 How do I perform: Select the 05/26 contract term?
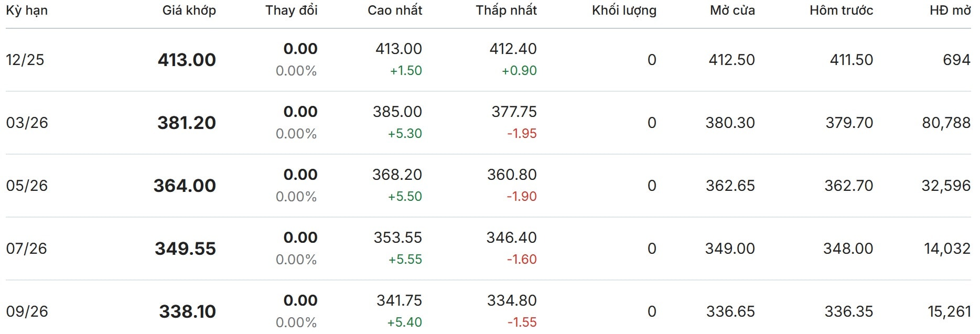point(27,186)
